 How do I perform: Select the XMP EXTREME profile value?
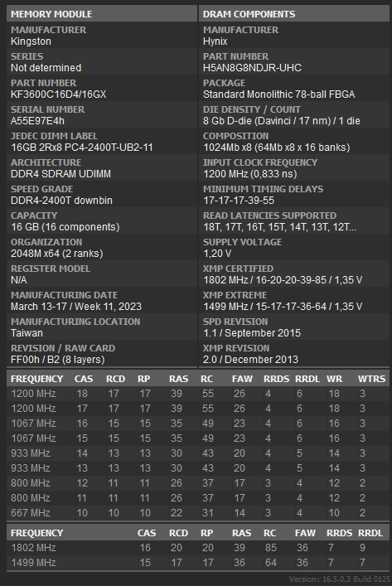283,307
